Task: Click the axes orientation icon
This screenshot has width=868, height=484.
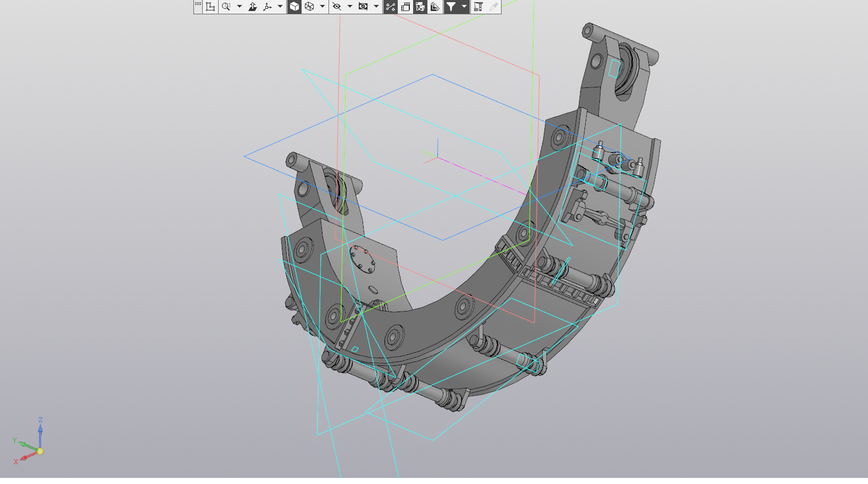Action: (x=268, y=7)
